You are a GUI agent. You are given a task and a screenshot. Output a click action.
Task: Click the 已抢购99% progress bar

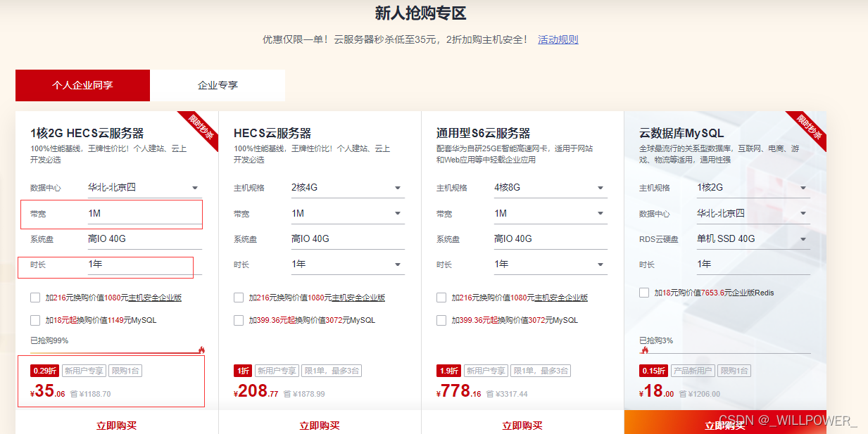click(116, 352)
